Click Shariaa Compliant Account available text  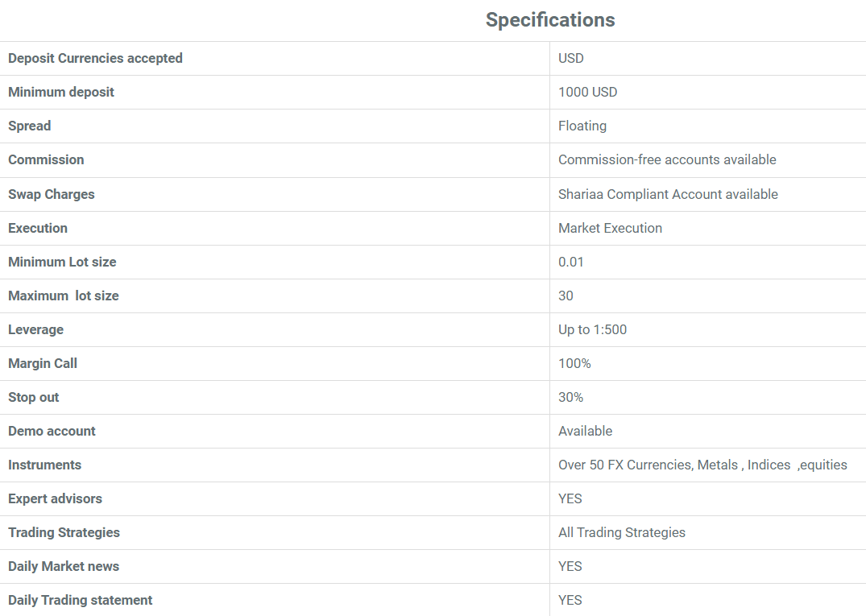(x=669, y=194)
